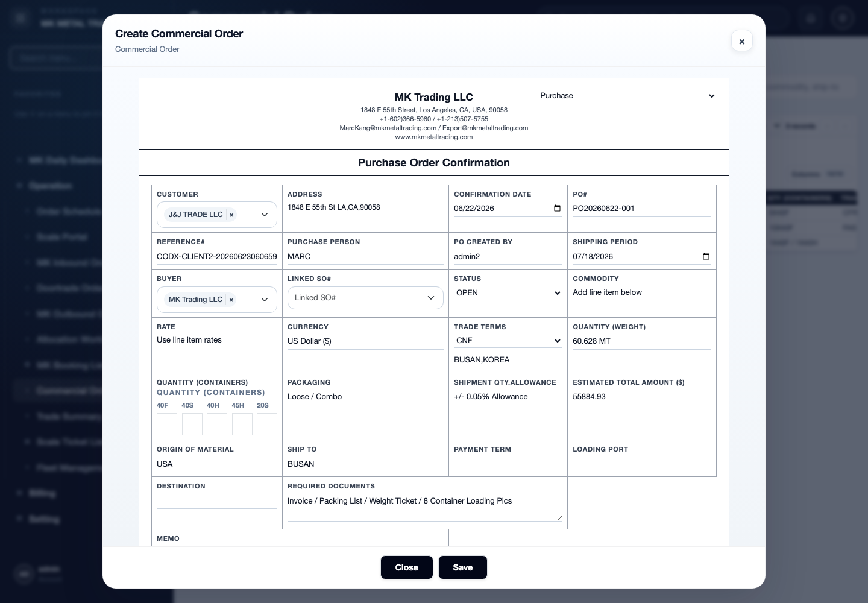
Task: Expand the Customer dropdown chevron
Action: (264, 215)
